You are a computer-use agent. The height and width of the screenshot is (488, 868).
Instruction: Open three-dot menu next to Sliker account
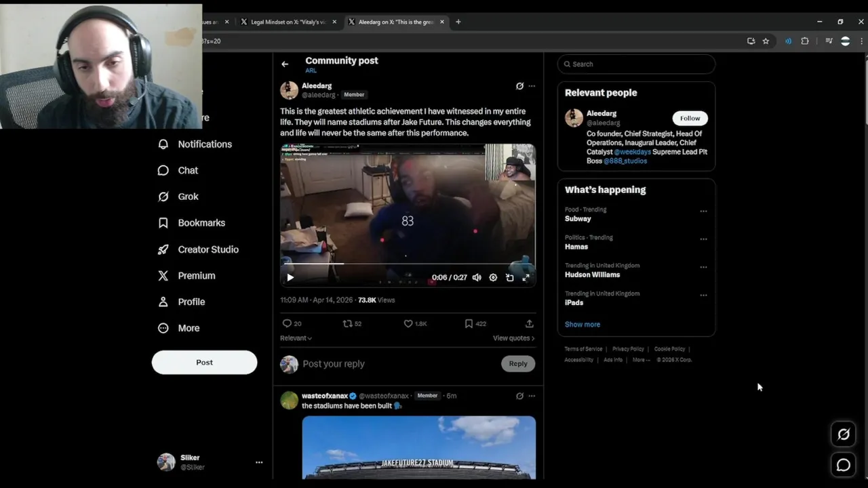coord(259,462)
